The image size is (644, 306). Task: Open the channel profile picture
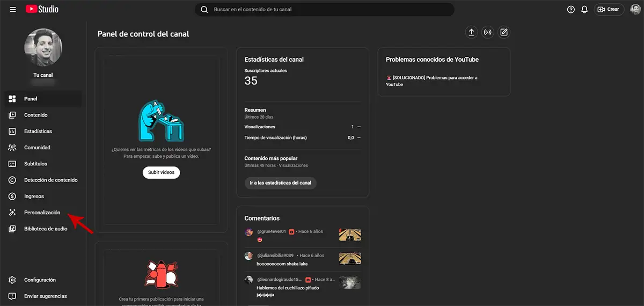43,47
